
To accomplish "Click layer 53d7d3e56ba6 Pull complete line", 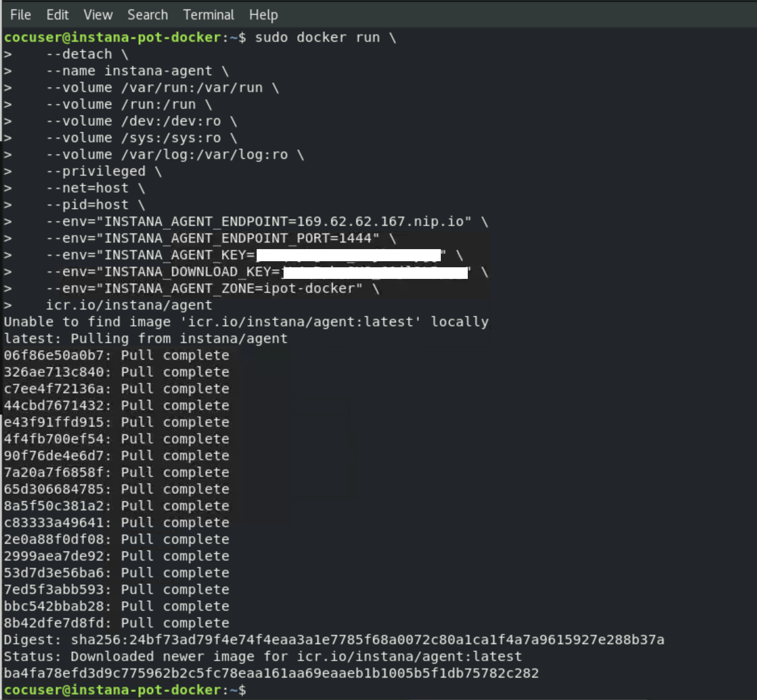I will click(x=116, y=573).
